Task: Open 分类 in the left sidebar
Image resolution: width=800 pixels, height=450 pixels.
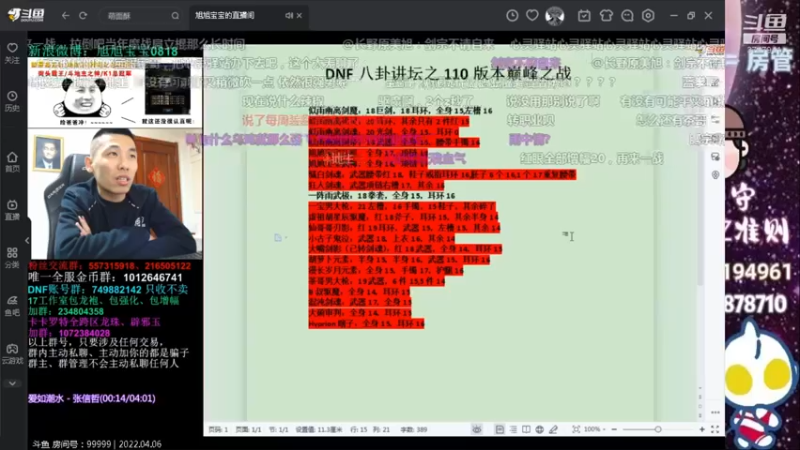Action: click(12, 258)
